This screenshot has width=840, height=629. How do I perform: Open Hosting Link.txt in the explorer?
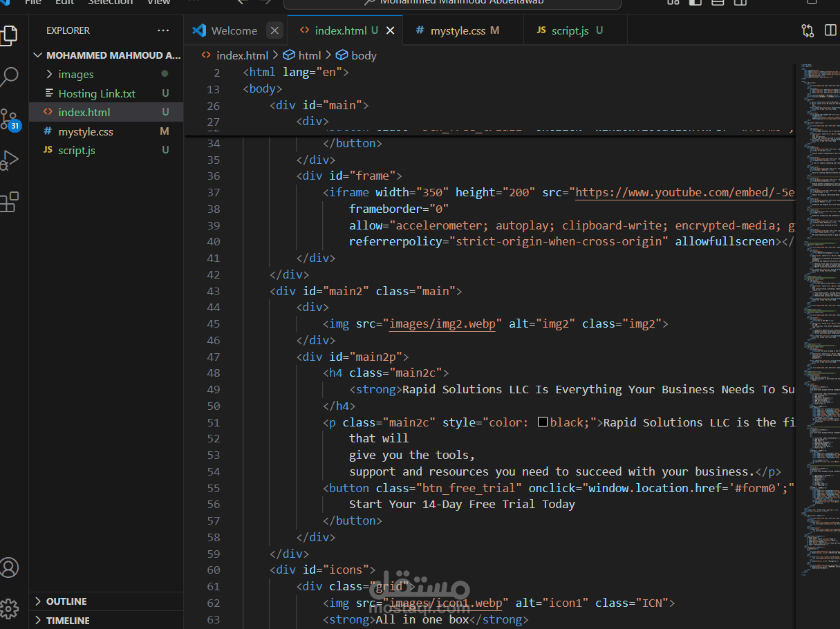tap(97, 93)
